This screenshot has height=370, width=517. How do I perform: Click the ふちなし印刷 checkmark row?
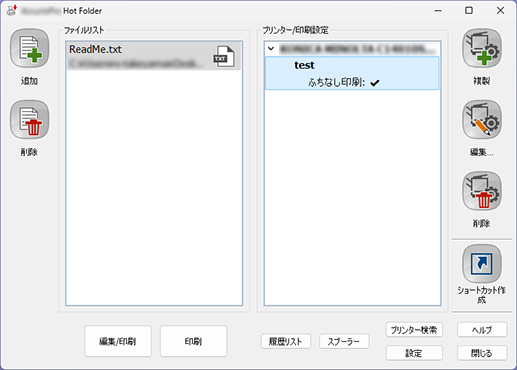pyautogui.click(x=344, y=82)
